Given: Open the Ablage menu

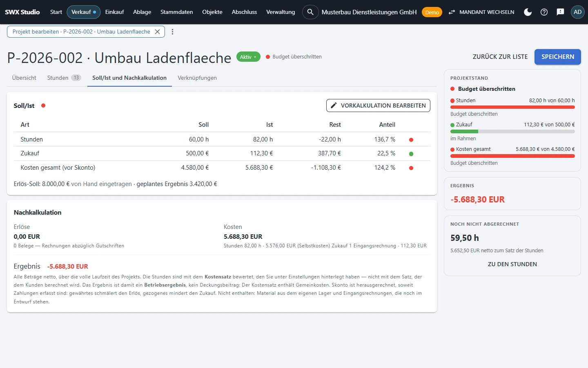Looking at the screenshot, I should (x=142, y=12).
